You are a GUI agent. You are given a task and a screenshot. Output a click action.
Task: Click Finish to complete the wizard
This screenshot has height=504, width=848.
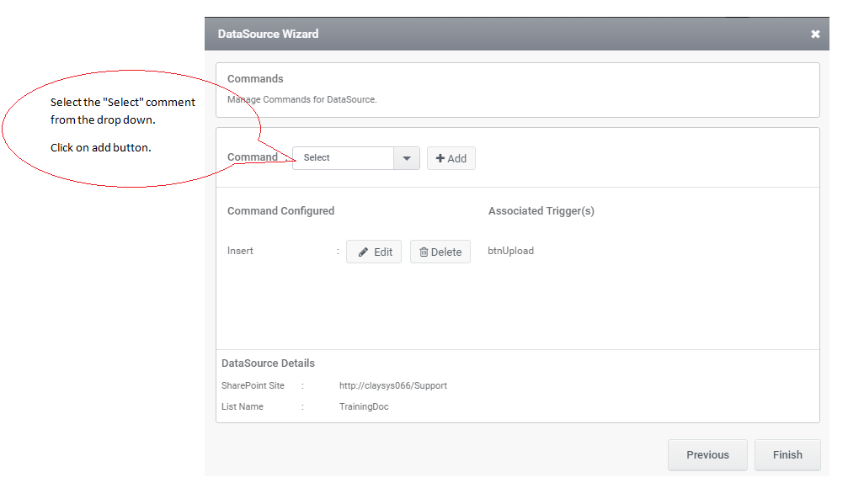[x=787, y=455]
